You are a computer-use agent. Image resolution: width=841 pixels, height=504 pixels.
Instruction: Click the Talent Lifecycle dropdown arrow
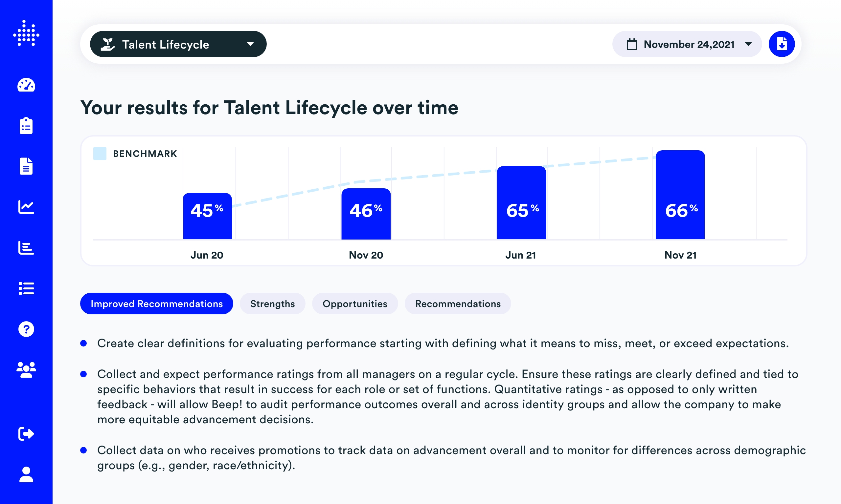251,44
